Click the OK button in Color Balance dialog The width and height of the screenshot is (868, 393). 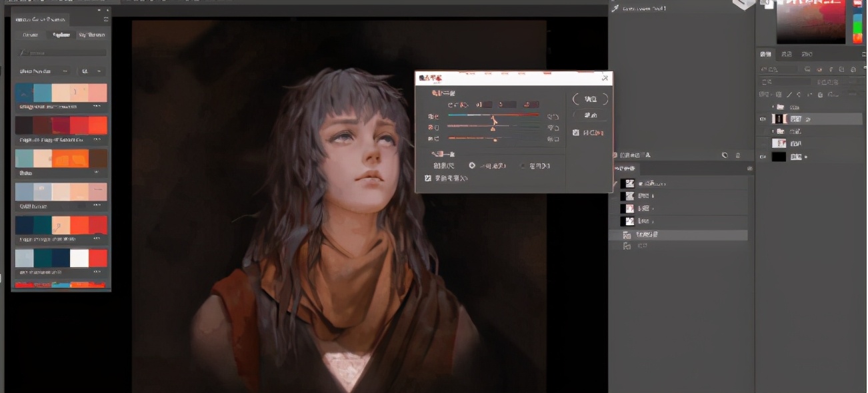point(590,99)
